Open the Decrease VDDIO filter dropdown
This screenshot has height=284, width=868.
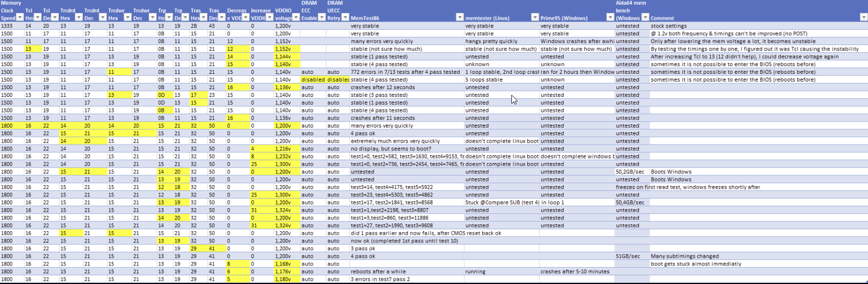245,17
